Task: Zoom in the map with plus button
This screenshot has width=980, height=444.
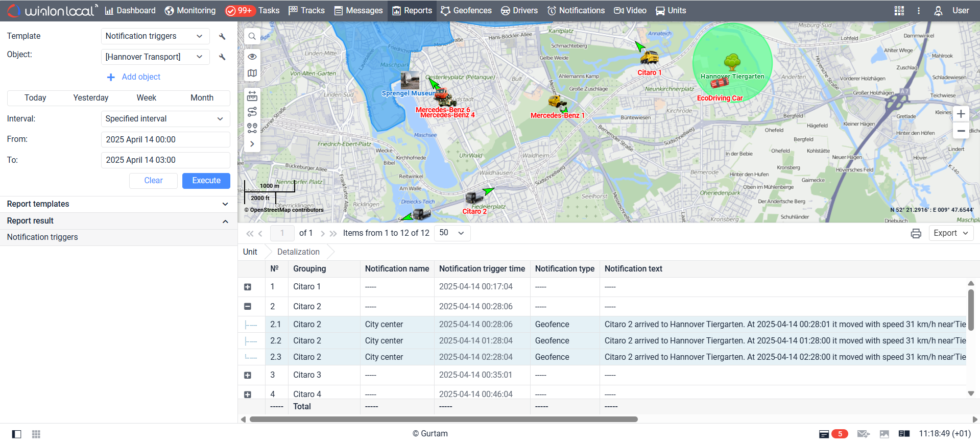Action: click(961, 114)
